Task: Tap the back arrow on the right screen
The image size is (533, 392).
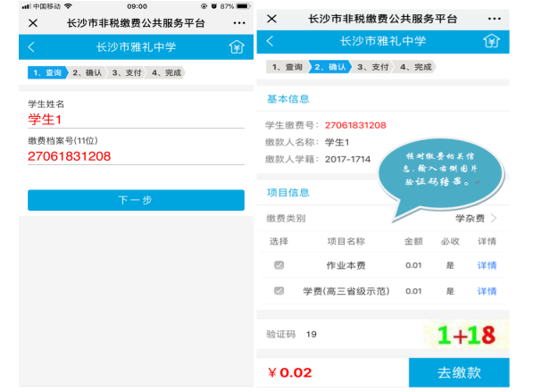Action: (x=270, y=41)
